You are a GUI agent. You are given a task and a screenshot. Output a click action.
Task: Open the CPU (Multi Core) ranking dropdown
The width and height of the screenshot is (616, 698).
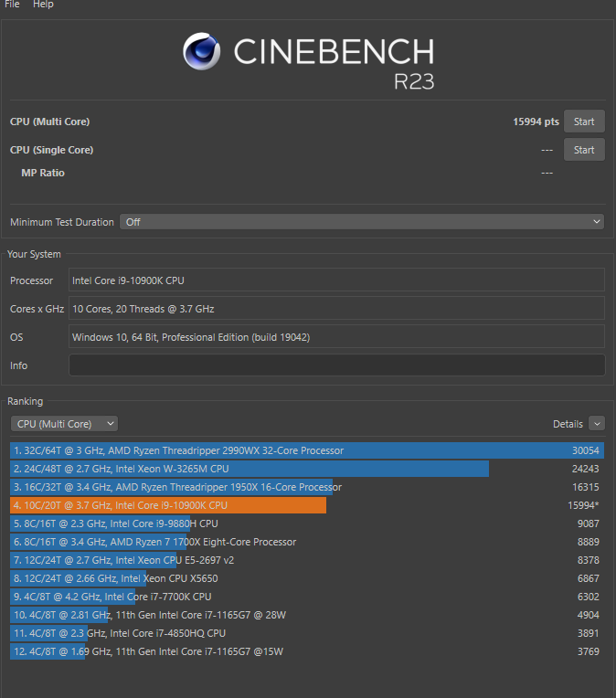pyautogui.click(x=64, y=424)
